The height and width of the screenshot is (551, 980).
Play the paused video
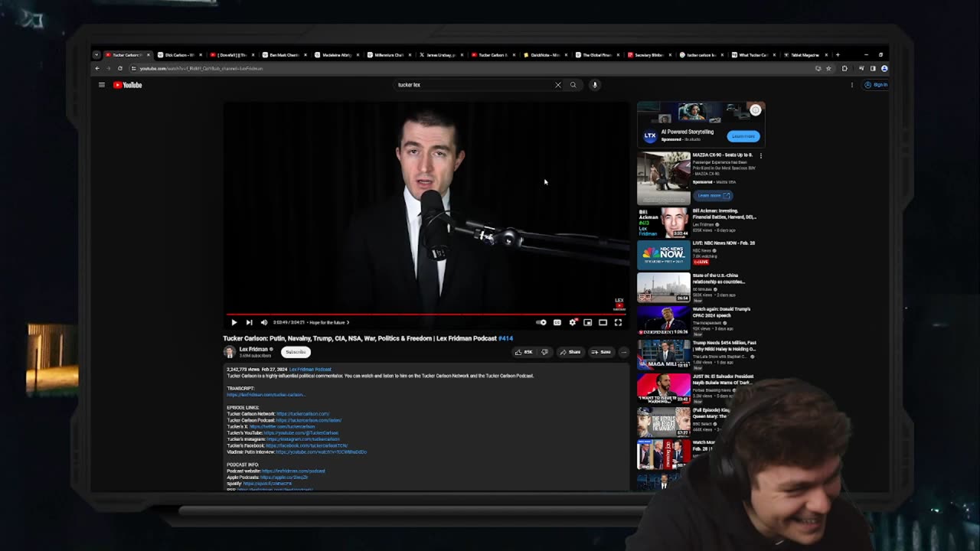(x=234, y=322)
